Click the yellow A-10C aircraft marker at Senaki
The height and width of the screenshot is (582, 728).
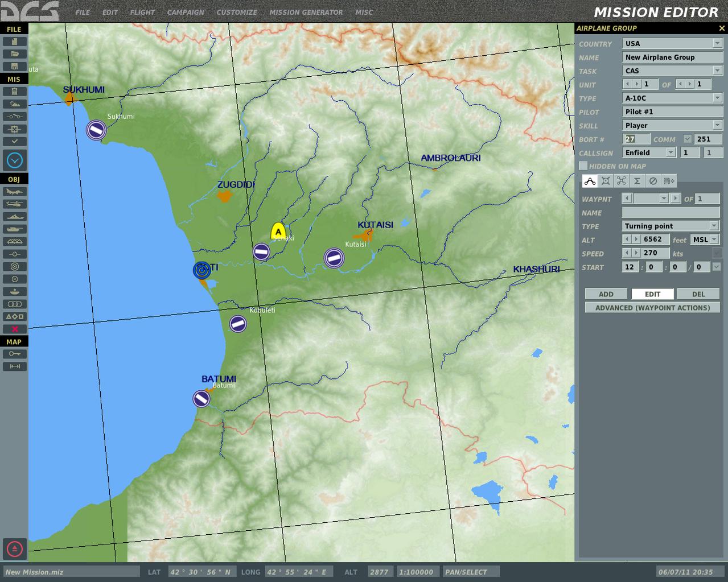tap(278, 232)
